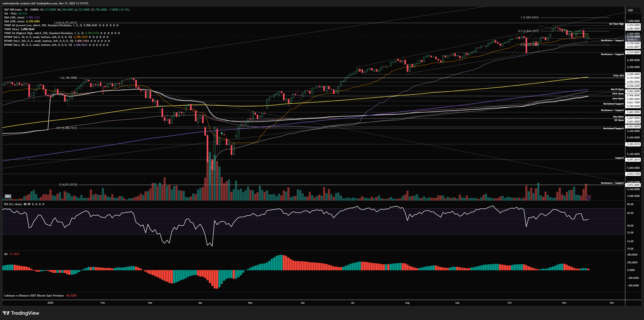Click the All-Time High level label
The image size is (644, 320).
pos(616,24)
